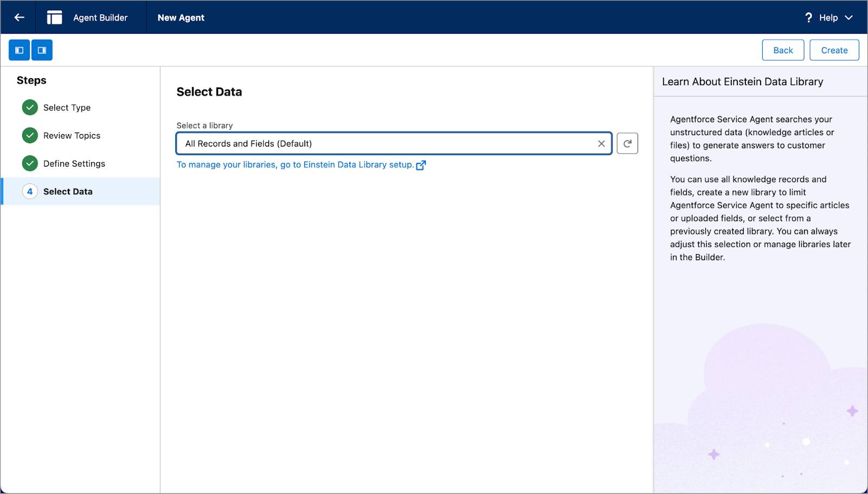The image size is (868, 494).
Task: Click the New Agent title in the header
Action: tap(181, 17)
